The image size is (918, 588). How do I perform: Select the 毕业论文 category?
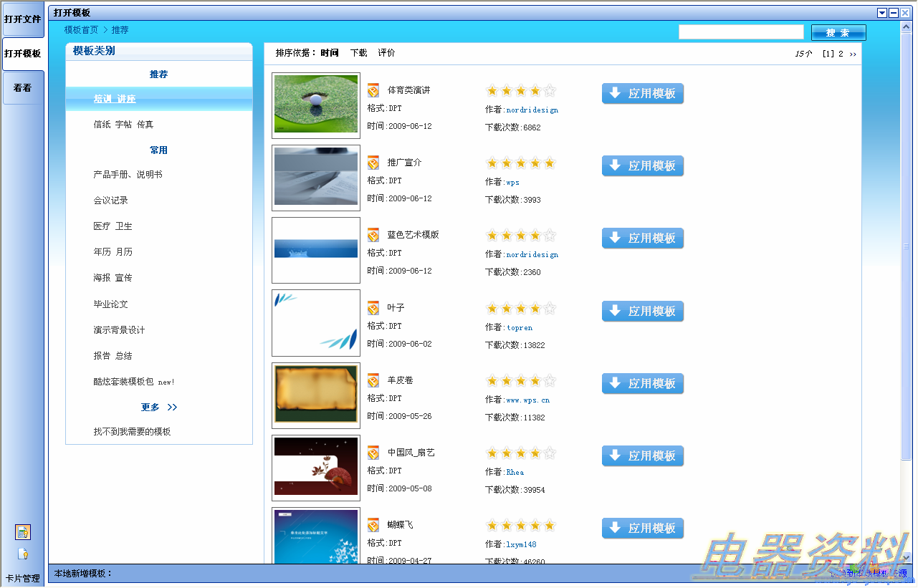[x=111, y=304]
